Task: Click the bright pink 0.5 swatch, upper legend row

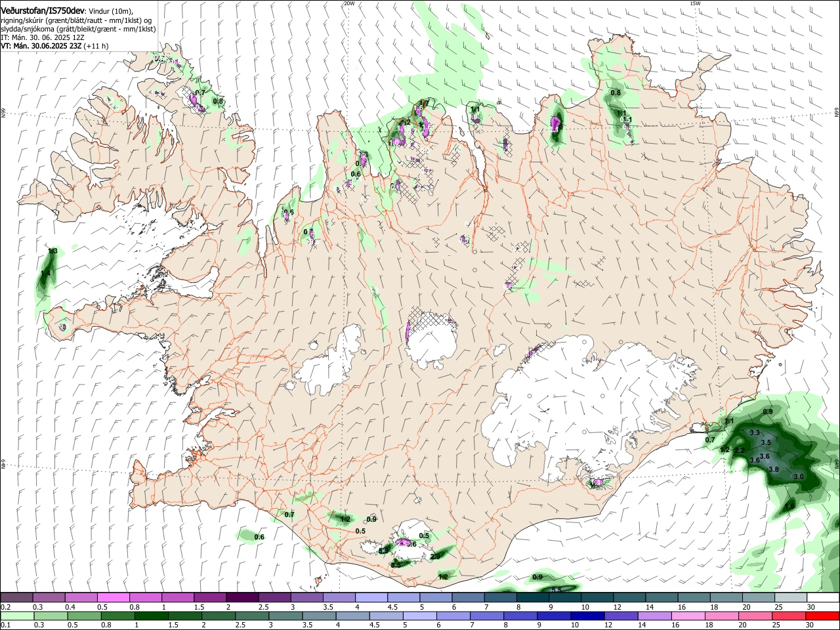Action: [x=113, y=598]
